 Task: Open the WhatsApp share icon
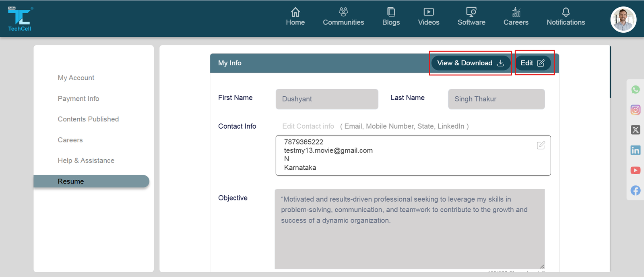[x=636, y=90]
